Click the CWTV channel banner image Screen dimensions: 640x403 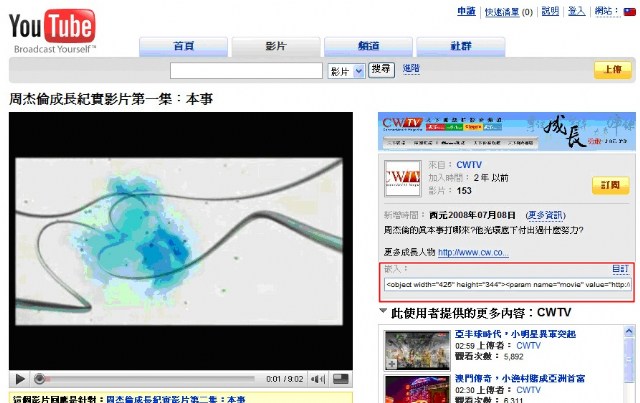(507, 132)
